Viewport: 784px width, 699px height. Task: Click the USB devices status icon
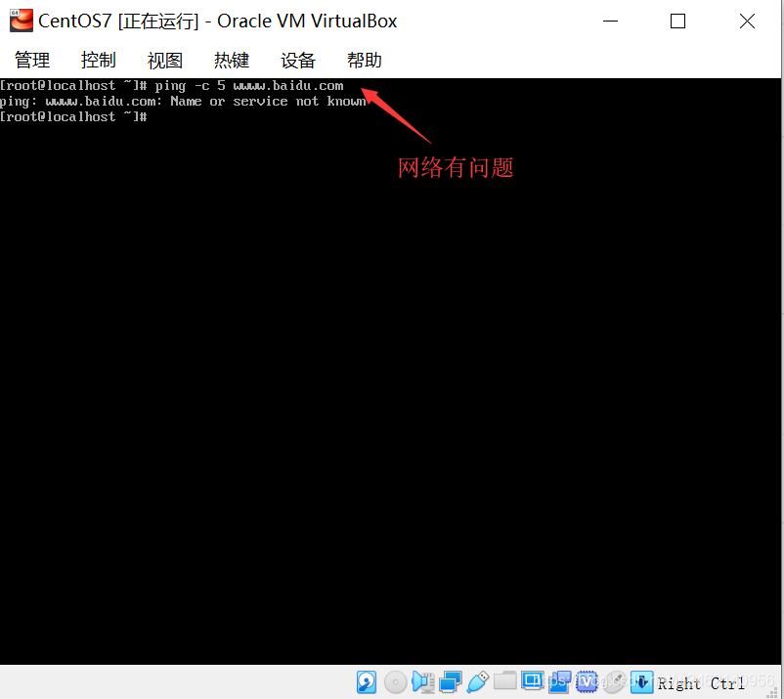[477, 682]
